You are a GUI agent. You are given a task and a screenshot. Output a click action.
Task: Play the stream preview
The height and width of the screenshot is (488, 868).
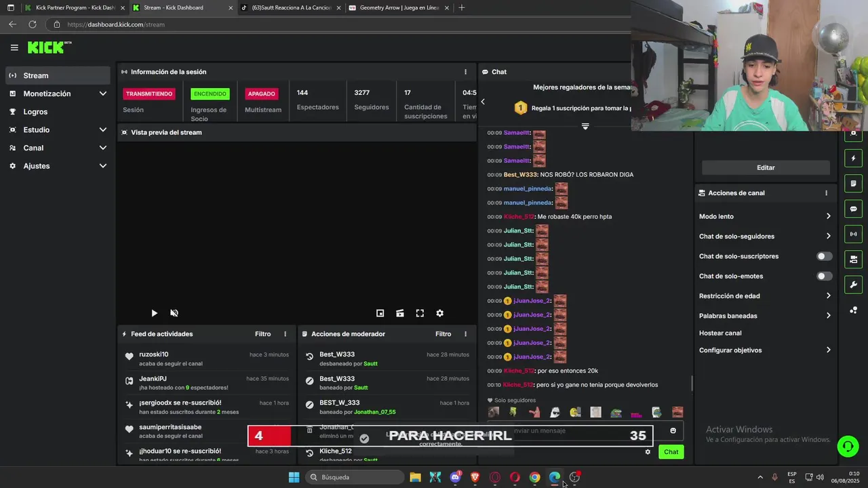[x=154, y=313]
